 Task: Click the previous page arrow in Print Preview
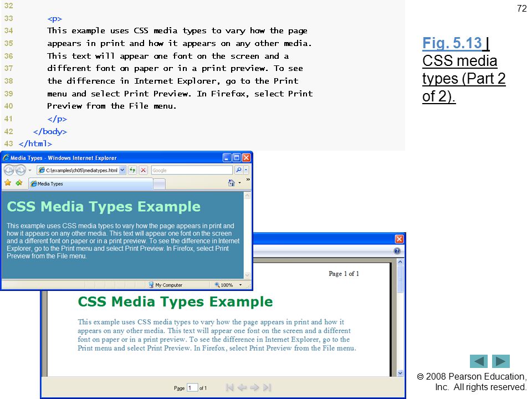click(x=242, y=387)
